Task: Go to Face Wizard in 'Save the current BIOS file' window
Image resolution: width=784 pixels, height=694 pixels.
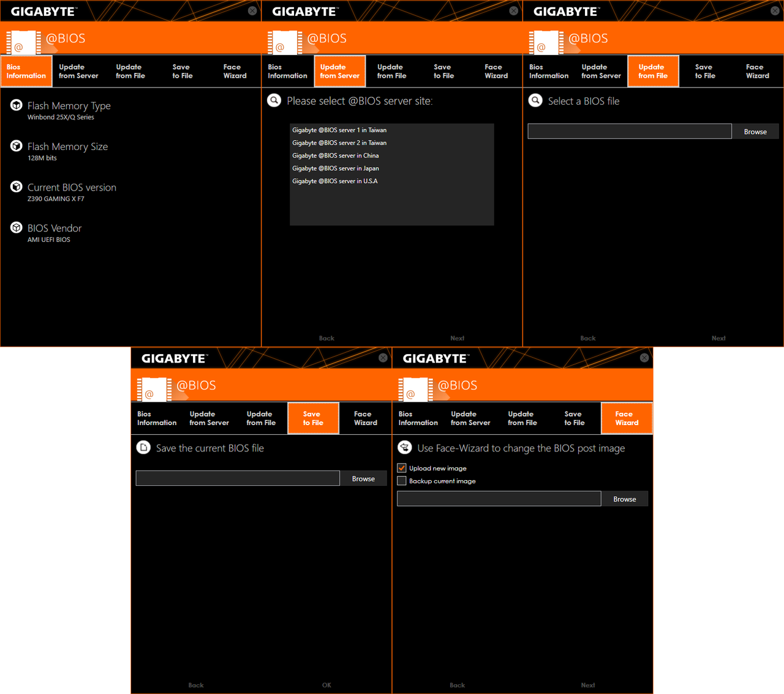Action: point(366,418)
